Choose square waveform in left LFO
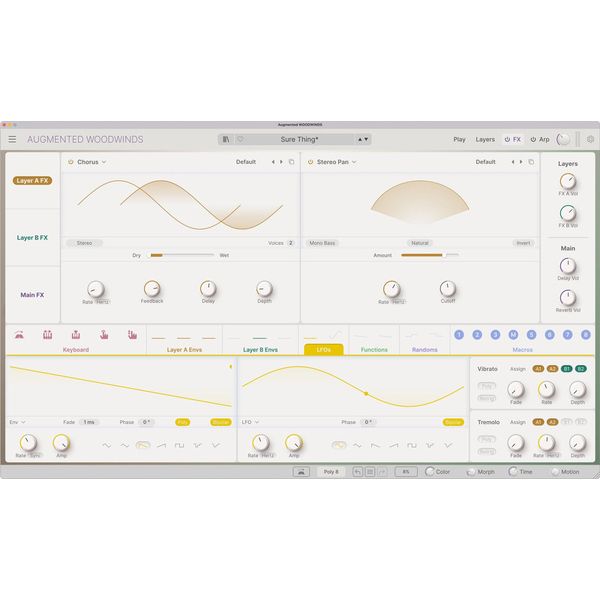The image size is (600, 600). pyautogui.click(x=179, y=445)
